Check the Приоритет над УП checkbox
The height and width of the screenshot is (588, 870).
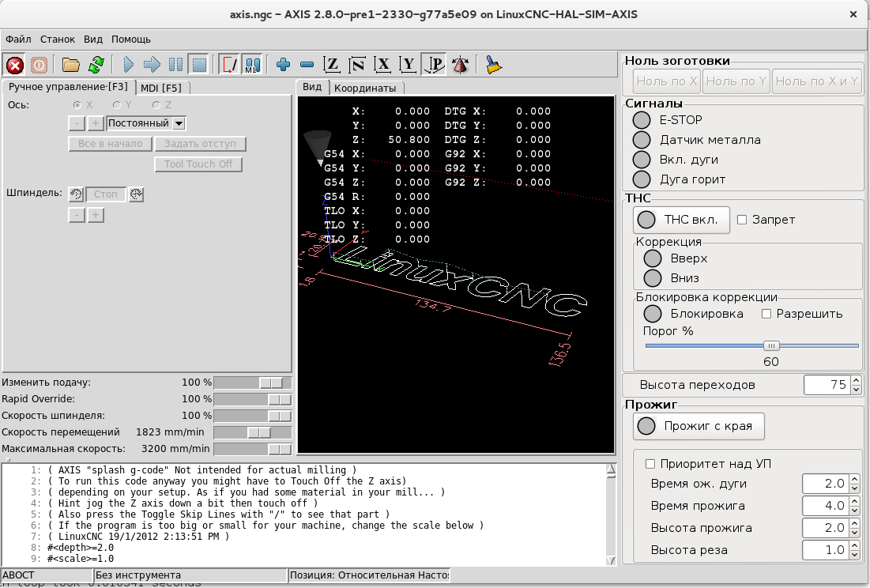[x=651, y=464]
